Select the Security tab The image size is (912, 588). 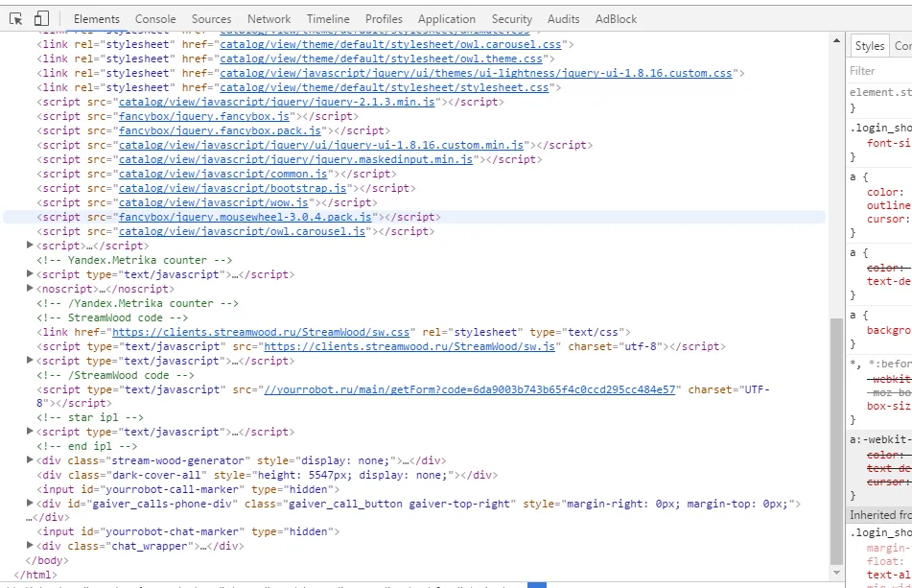(x=512, y=19)
